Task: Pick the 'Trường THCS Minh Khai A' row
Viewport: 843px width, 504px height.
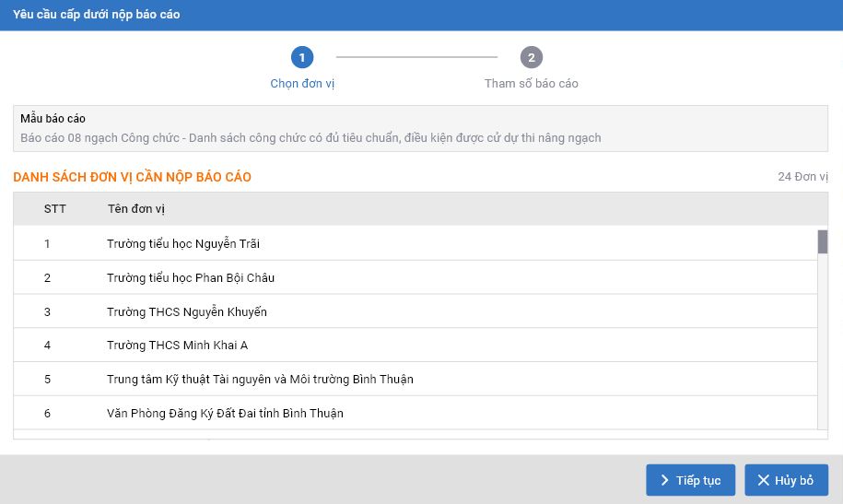Action: 177,346
